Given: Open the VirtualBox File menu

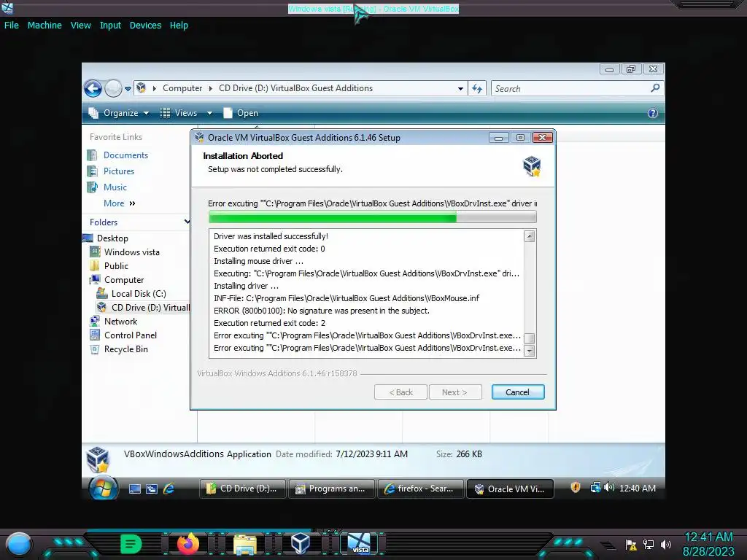Looking at the screenshot, I should (x=12, y=26).
